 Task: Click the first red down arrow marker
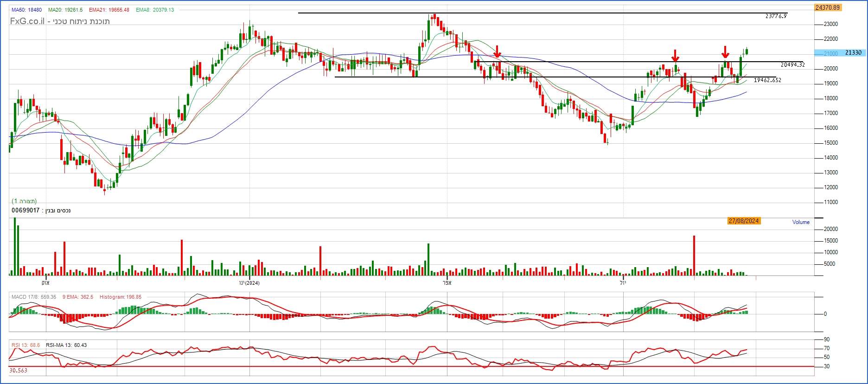coord(497,51)
